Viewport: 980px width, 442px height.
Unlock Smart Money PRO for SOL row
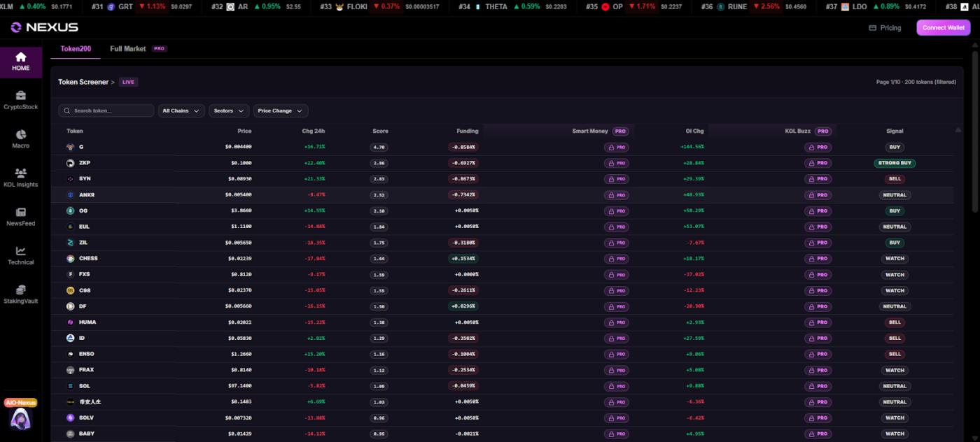pos(617,386)
